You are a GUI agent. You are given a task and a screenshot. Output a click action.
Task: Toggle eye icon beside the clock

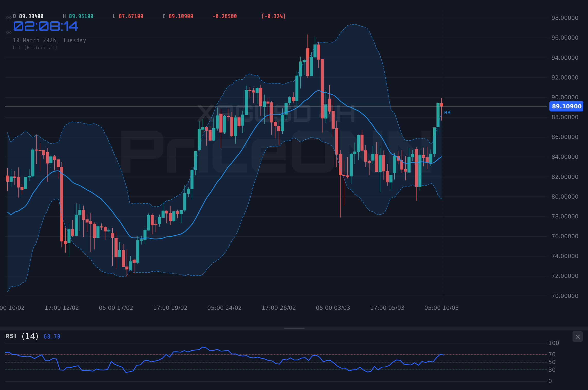pos(8,32)
